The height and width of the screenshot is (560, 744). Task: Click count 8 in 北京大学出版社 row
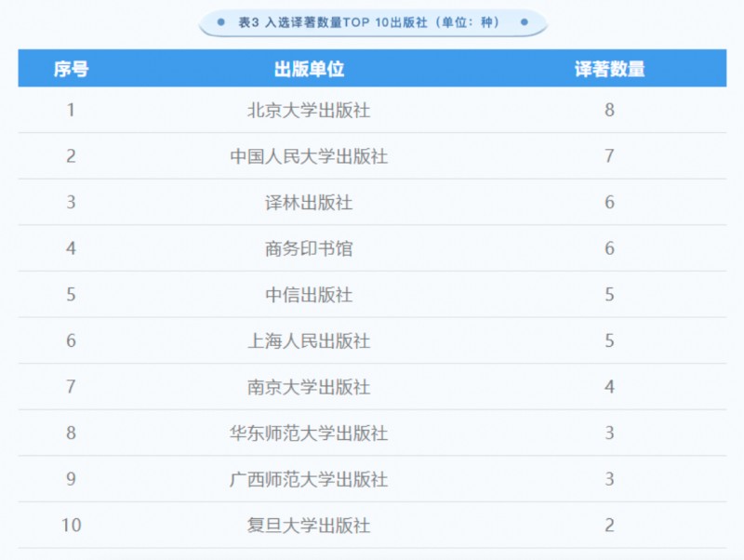[x=610, y=110]
